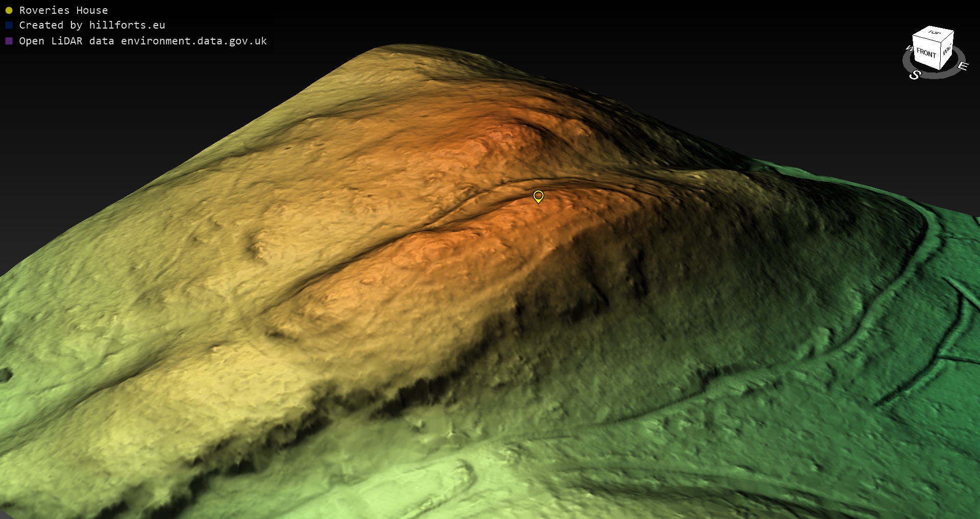
Task: Click the cube corner joining FRONT, TOP, RIGHT
Action: click(942, 41)
